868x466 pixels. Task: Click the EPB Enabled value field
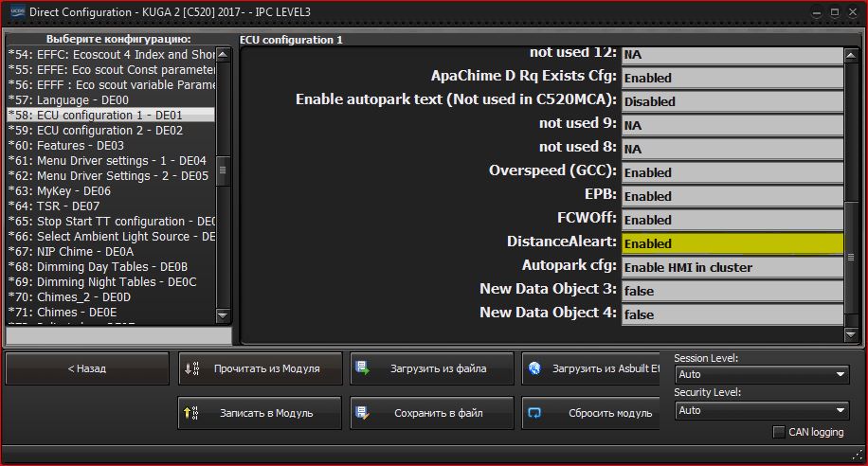tap(731, 196)
